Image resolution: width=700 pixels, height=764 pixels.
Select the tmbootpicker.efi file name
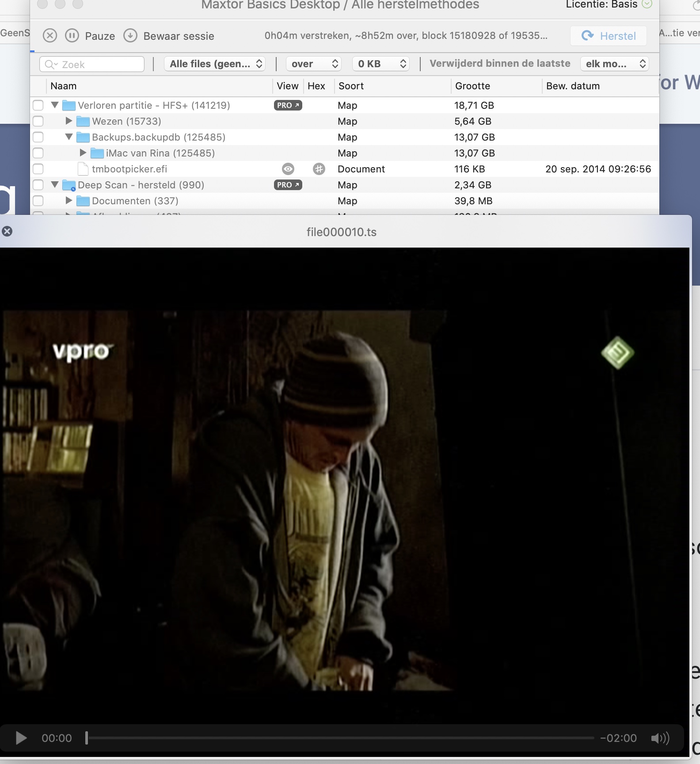(129, 169)
